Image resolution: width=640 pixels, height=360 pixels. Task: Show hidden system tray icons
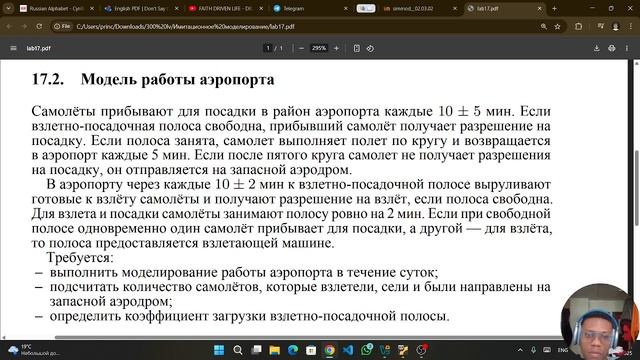coord(520,350)
